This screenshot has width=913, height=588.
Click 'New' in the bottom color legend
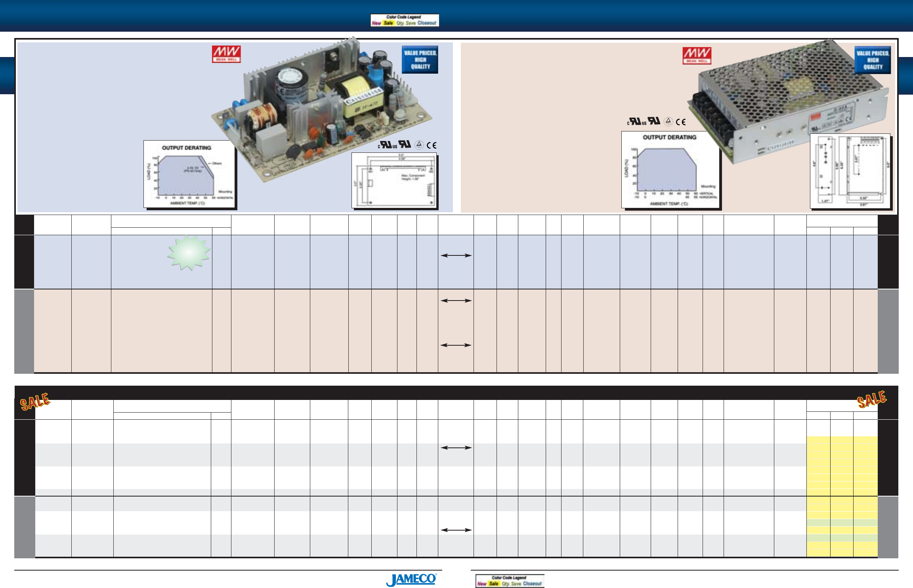(x=481, y=584)
